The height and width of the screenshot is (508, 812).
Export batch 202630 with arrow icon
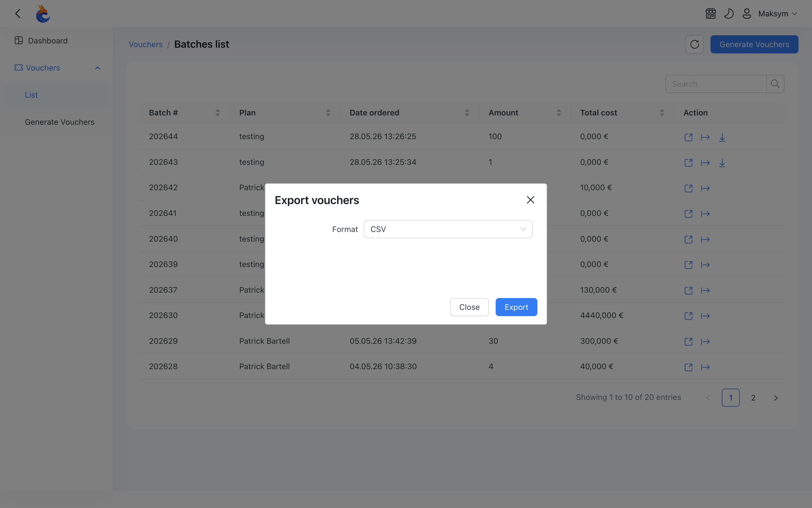pos(705,316)
